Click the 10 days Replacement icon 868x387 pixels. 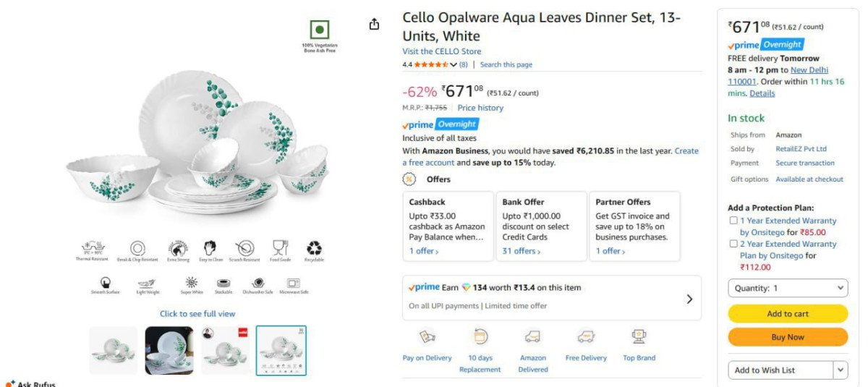tap(480, 337)
